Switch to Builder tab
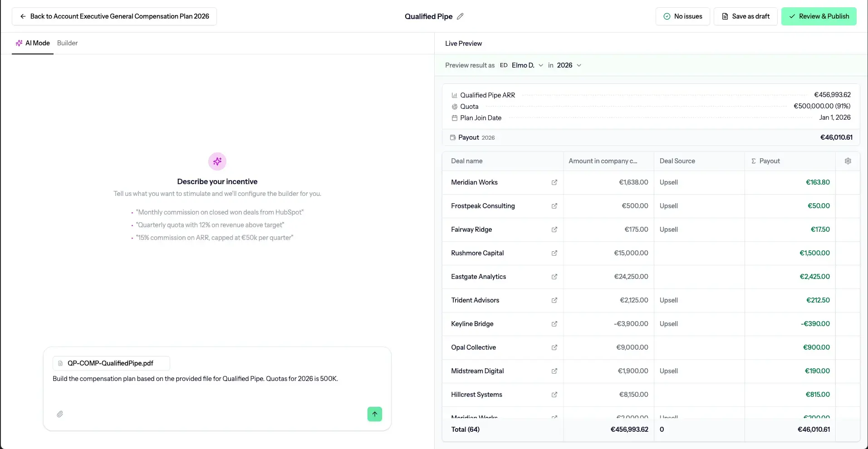The height and width of the screenshot is (449, 868). 68,43
